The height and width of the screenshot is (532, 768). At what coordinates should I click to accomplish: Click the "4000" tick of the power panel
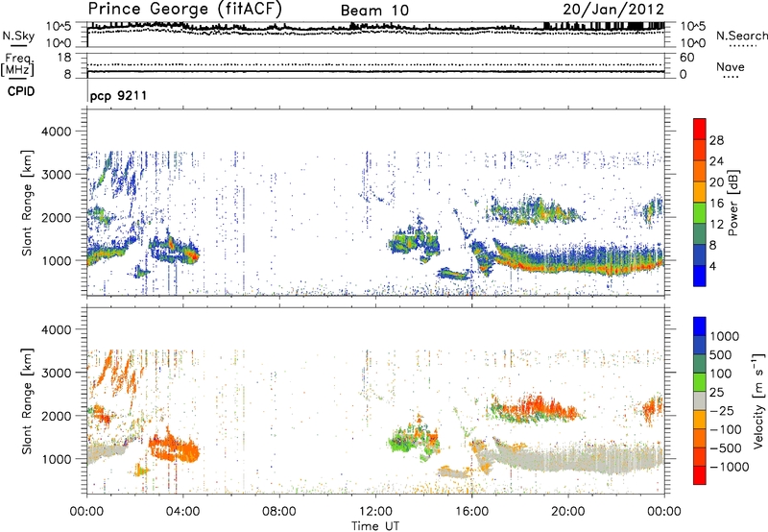click(59, 132)
